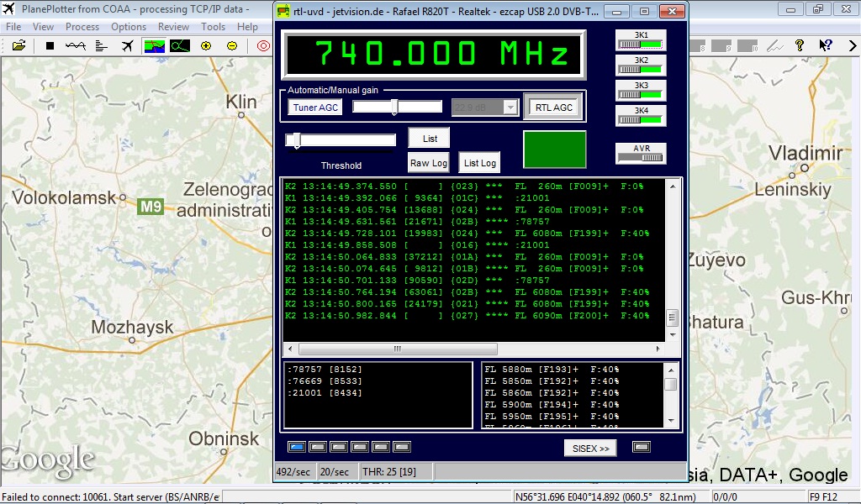Click small button right of SISEX
The image size is (861, 504).
pyautogui.click(x=642, y=447)
